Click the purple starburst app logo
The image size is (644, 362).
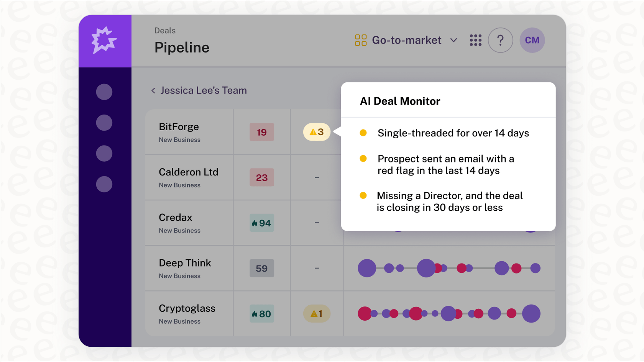(x=104, y=40)
